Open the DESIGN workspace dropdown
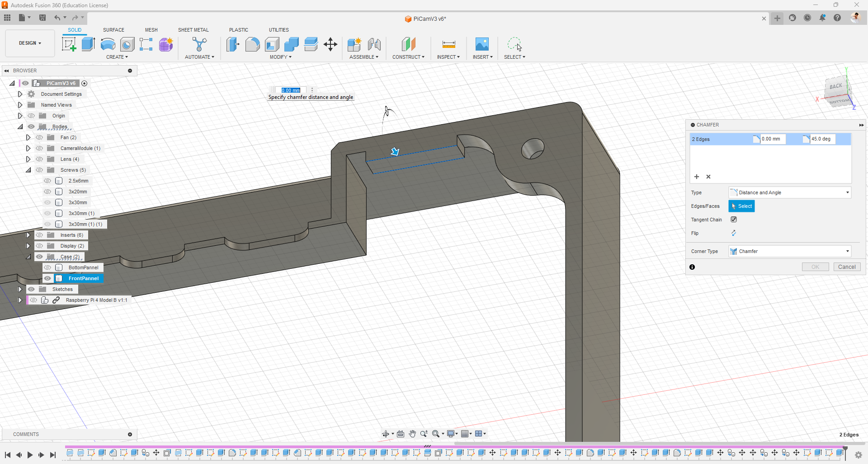Image resolution: width=868 pixels, height=464 pixels. [x=30, y=43]
